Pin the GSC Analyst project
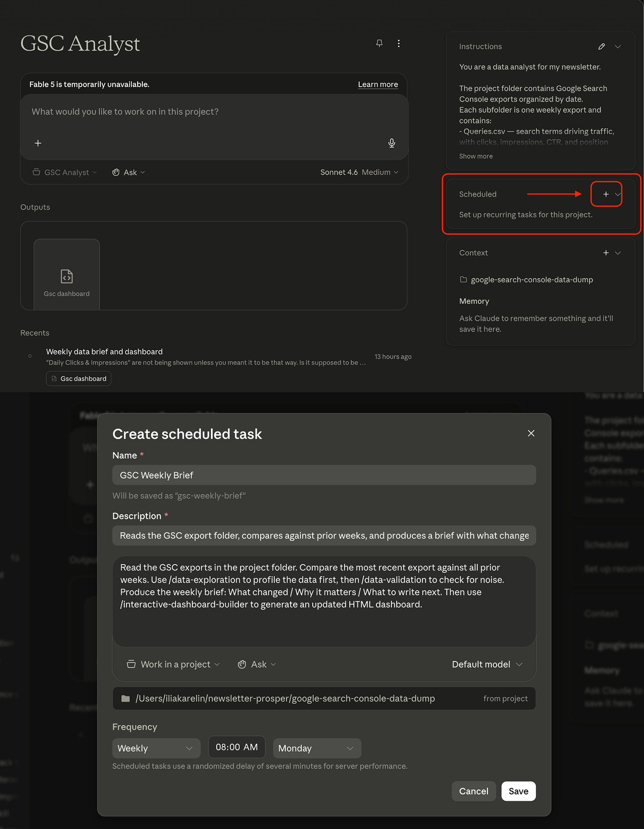 379,43
